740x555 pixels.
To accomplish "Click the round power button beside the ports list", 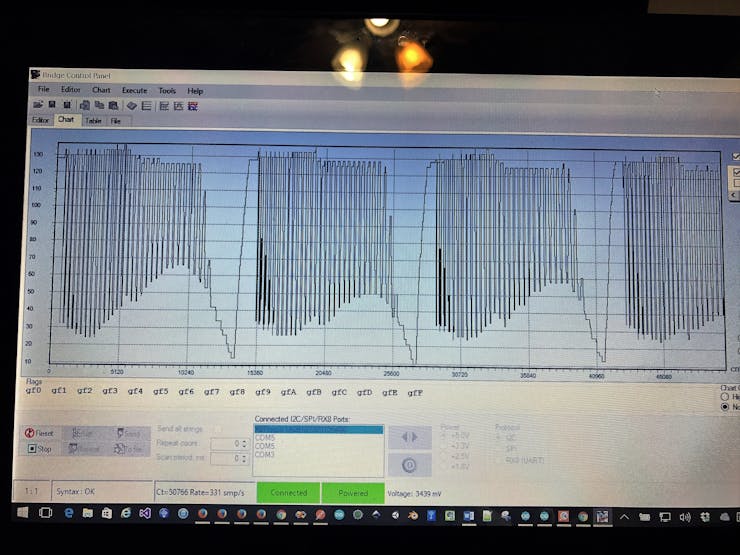I will pyautogui.click(x=410, y=465).
